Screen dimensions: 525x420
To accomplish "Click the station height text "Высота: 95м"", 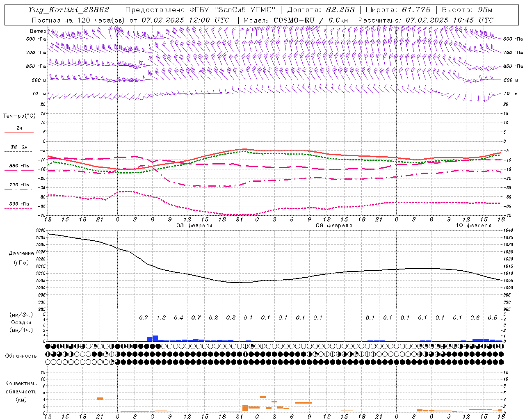I will (467, 10).
